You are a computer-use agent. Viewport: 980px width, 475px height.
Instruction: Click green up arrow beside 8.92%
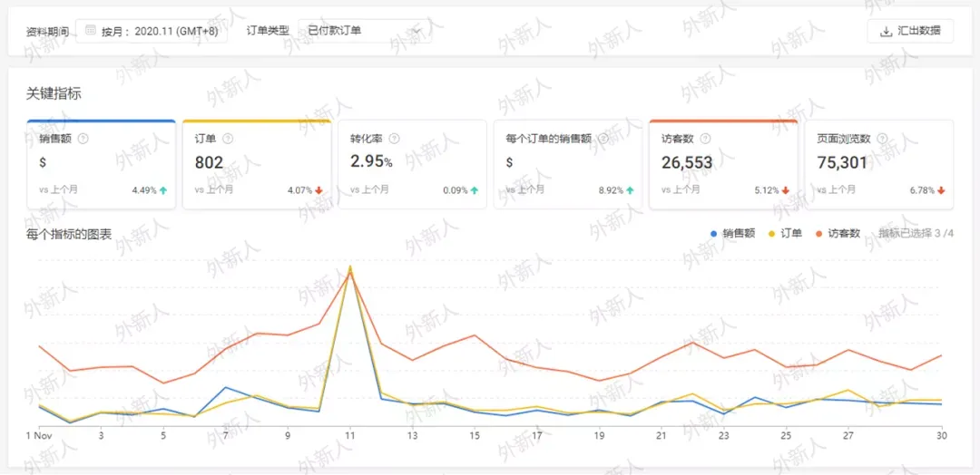630,189
